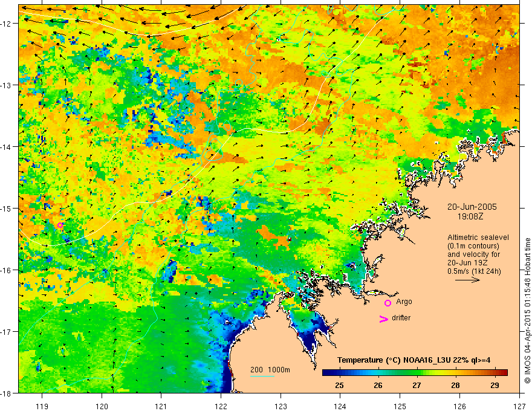
Task: Click the color bar label '27'
Action: (x=417, y=385)
